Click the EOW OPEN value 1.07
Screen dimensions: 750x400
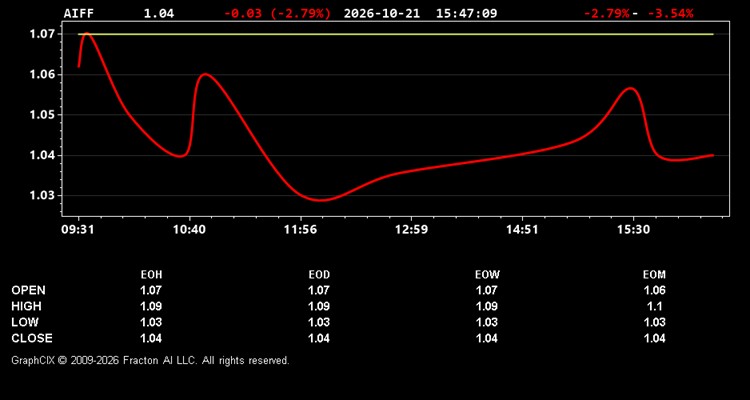click(x=487, y=290)
